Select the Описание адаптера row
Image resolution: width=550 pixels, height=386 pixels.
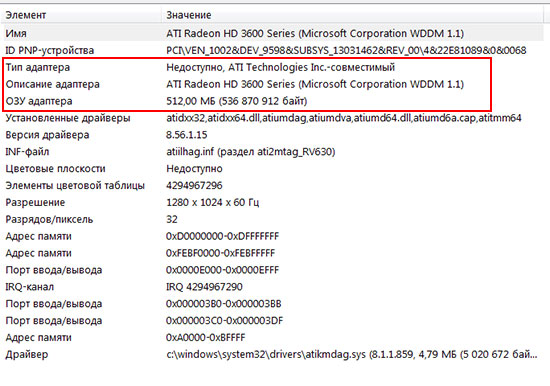[x=53, y=84]
